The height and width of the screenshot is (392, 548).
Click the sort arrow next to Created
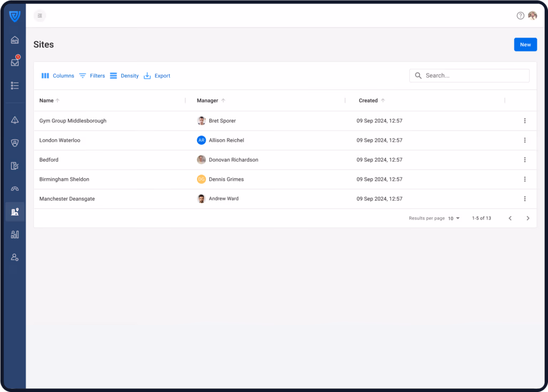pyautogui.click(x=383, y=101)
